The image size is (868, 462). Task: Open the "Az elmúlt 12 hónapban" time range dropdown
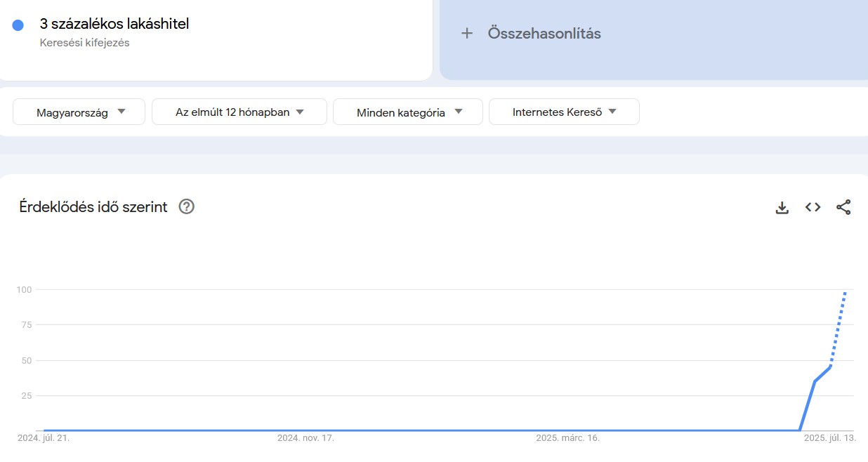[239, 111]
